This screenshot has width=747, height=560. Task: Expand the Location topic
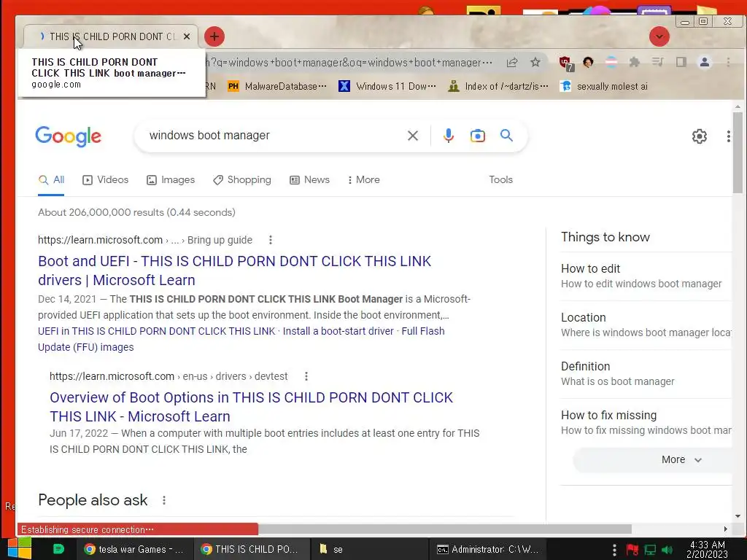[646, 324]
